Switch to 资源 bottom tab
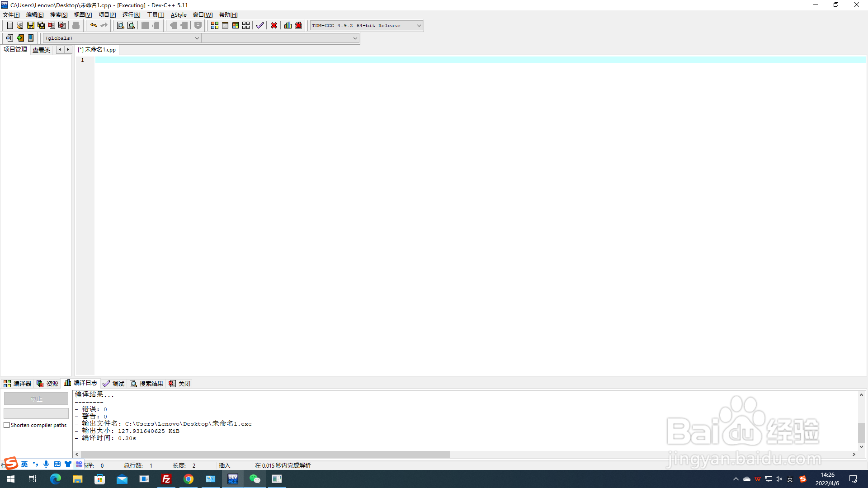868x488 pixels. [x=47, y=384]
